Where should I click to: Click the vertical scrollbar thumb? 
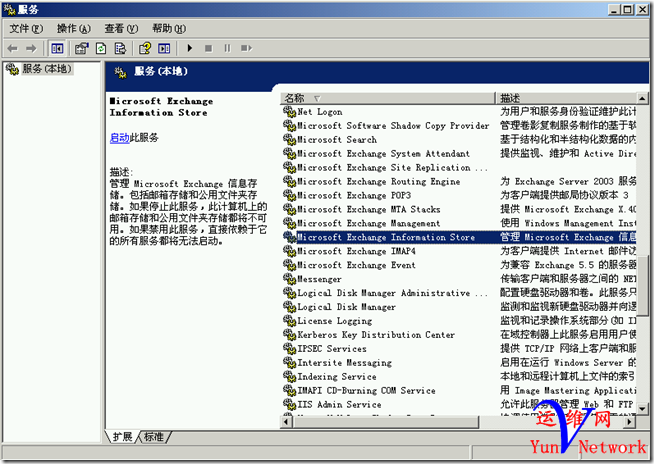point(642,286)
